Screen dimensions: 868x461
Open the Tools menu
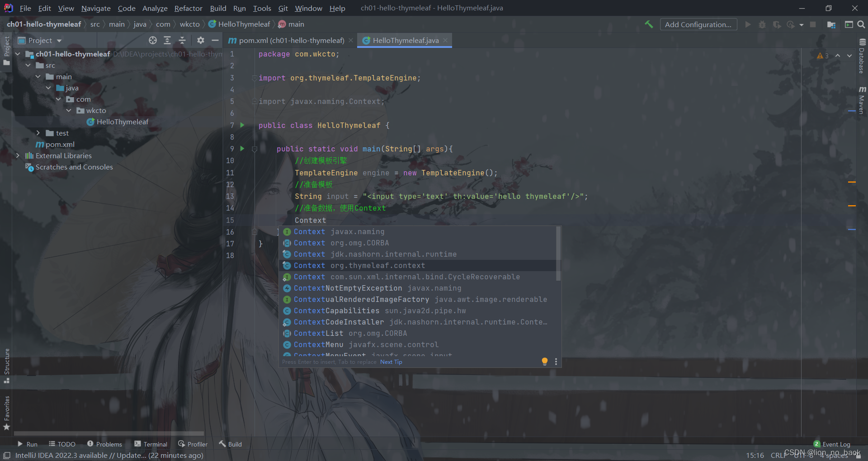point(262,8)
